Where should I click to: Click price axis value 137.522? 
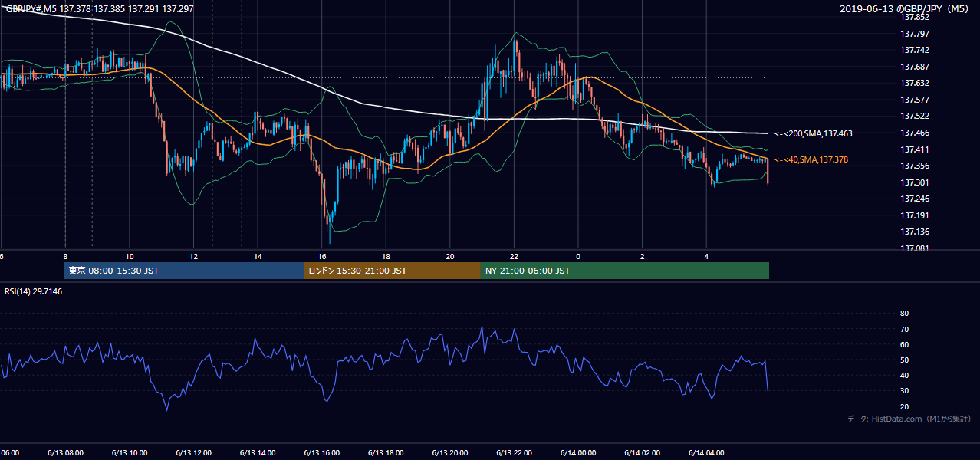914,116
